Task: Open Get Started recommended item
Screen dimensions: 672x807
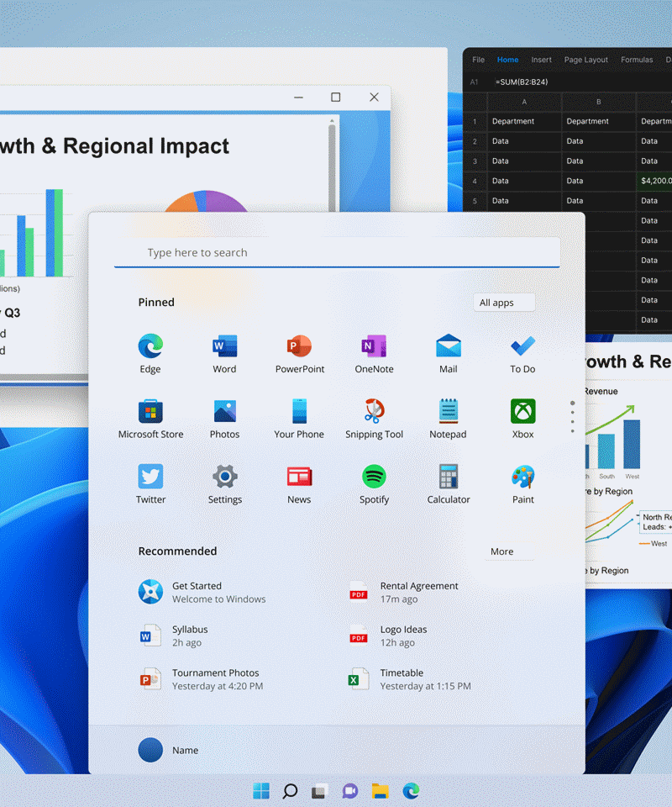Action: [202, 592]
